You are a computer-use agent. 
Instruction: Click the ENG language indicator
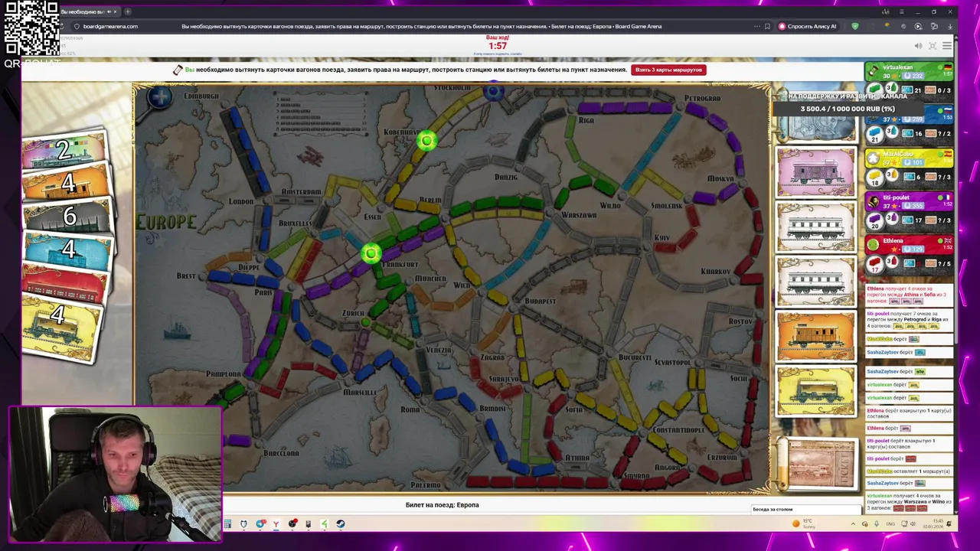click(890, 524)
